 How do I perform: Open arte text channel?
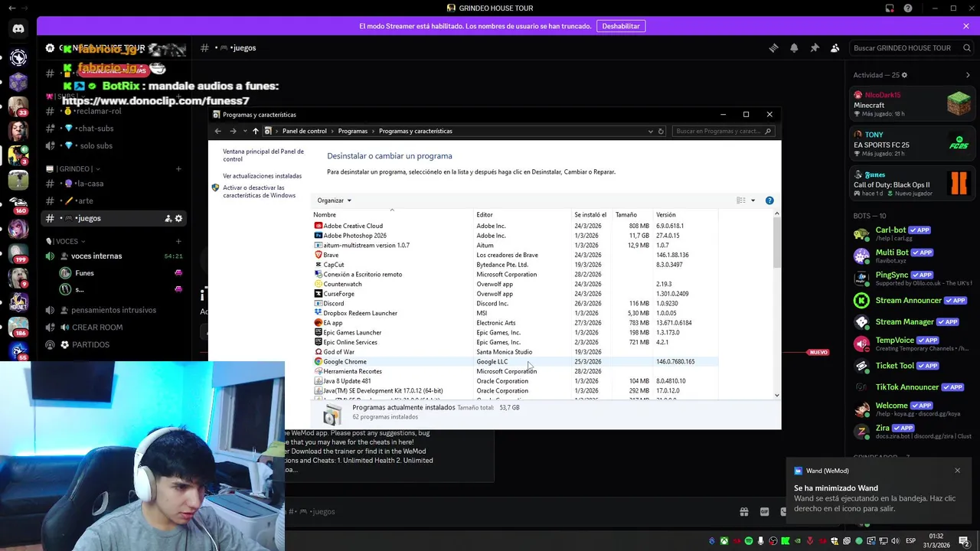113,201
